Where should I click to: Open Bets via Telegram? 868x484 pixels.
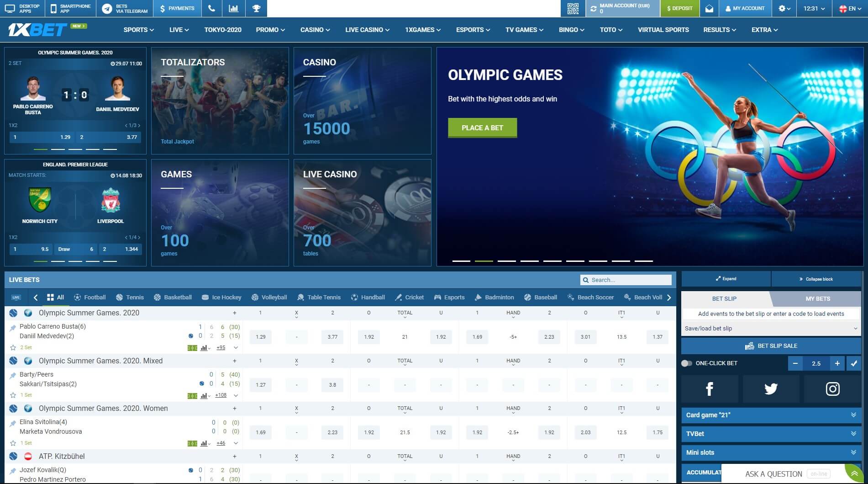(125, 8)
